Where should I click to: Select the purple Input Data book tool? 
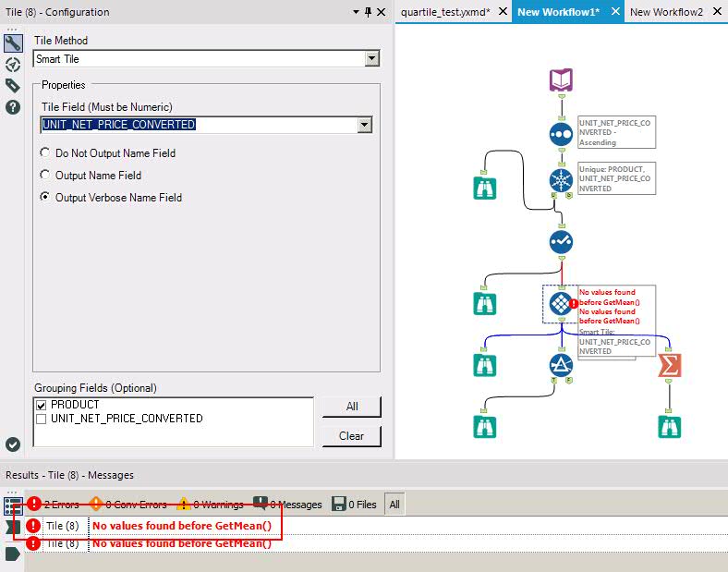click(x=562, y=80)
